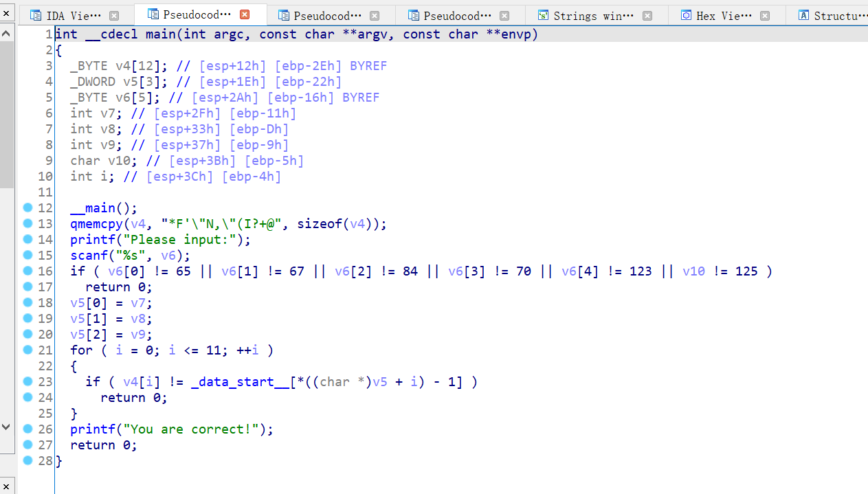Click the IDA View tab icon

(34, 15)
